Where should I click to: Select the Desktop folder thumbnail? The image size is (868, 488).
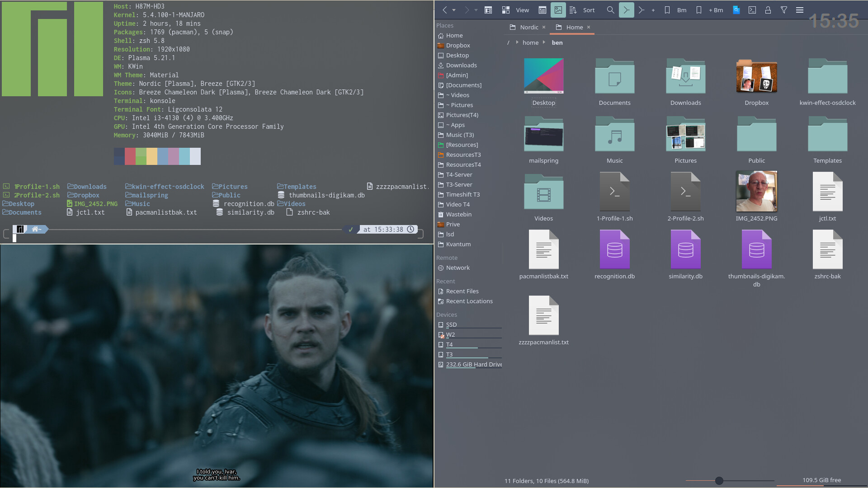(x=543, y=76)
